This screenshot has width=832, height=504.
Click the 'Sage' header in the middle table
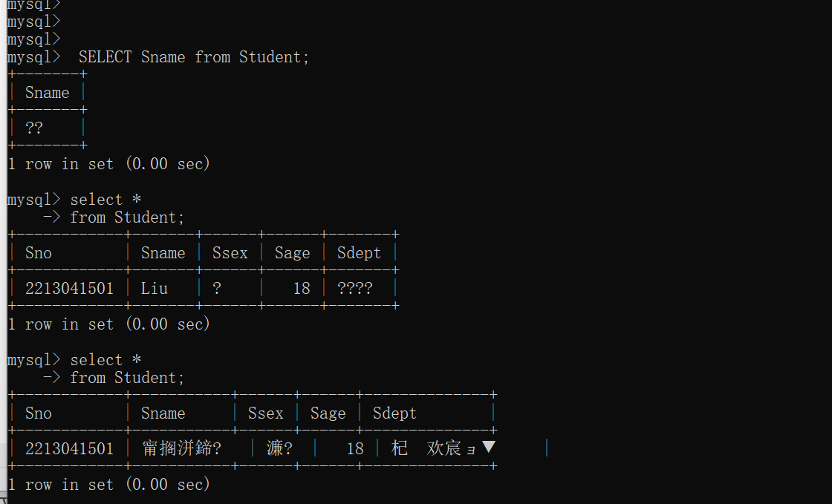(x=293, y=253)
